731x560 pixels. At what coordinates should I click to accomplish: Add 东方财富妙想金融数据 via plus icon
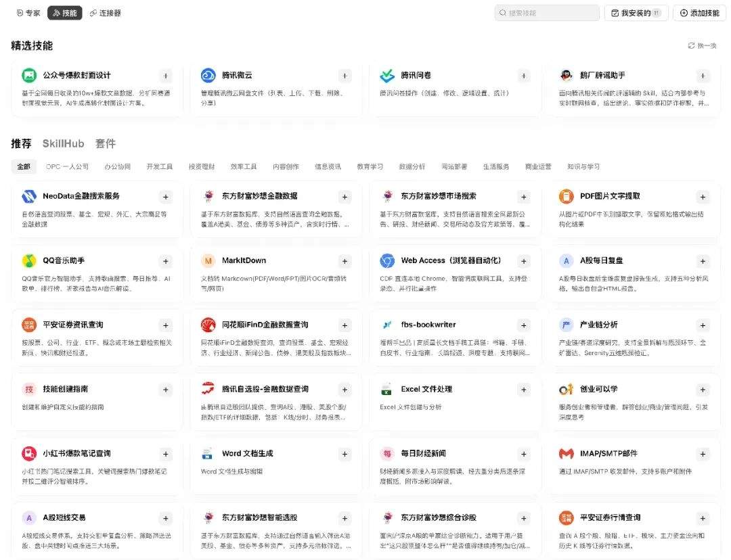[345, 197]
